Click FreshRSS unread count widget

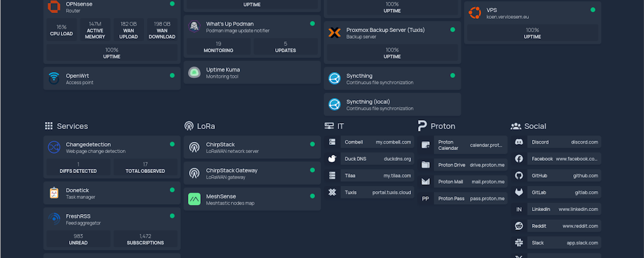78,239
